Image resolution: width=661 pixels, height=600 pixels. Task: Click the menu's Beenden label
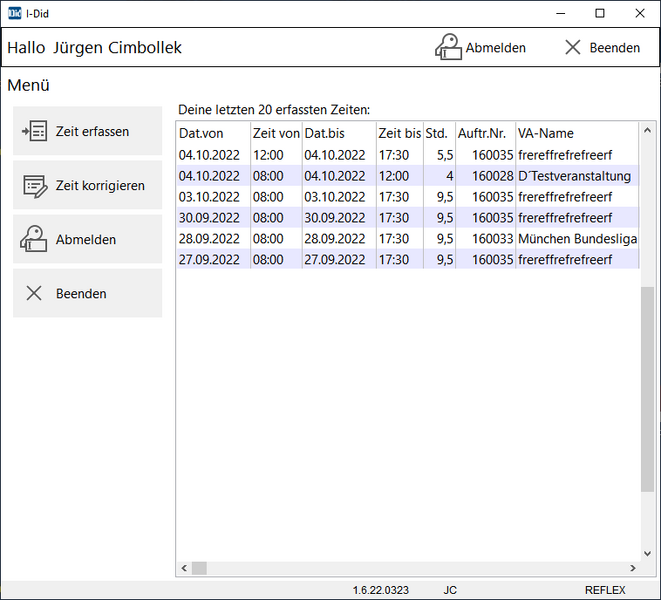pyautogui.click(x=81, y=293)
